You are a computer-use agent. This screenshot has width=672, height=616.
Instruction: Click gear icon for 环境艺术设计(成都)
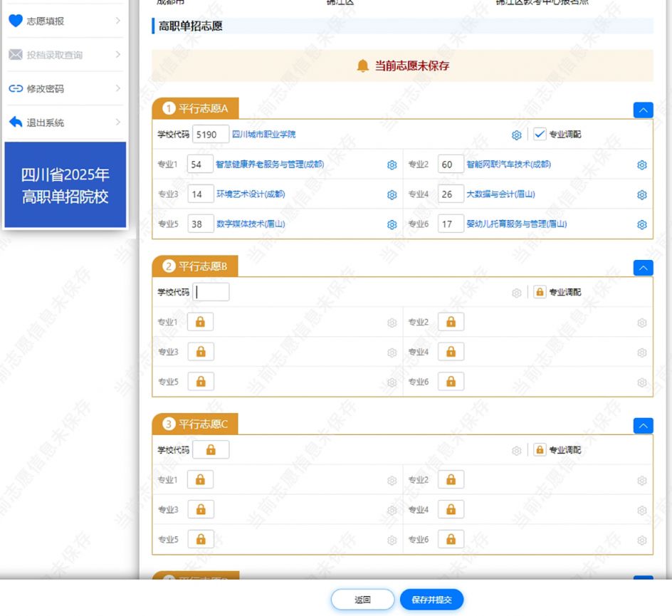coord(392,195)
